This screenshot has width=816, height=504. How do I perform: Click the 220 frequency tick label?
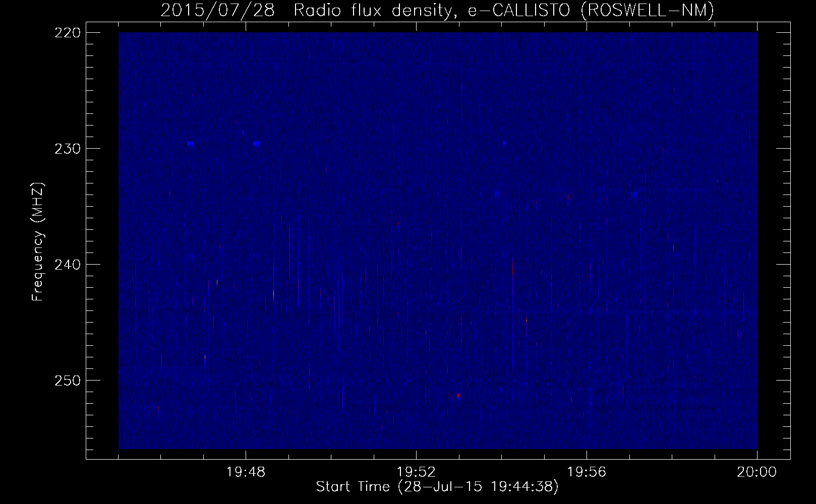[x=67, y=33]
